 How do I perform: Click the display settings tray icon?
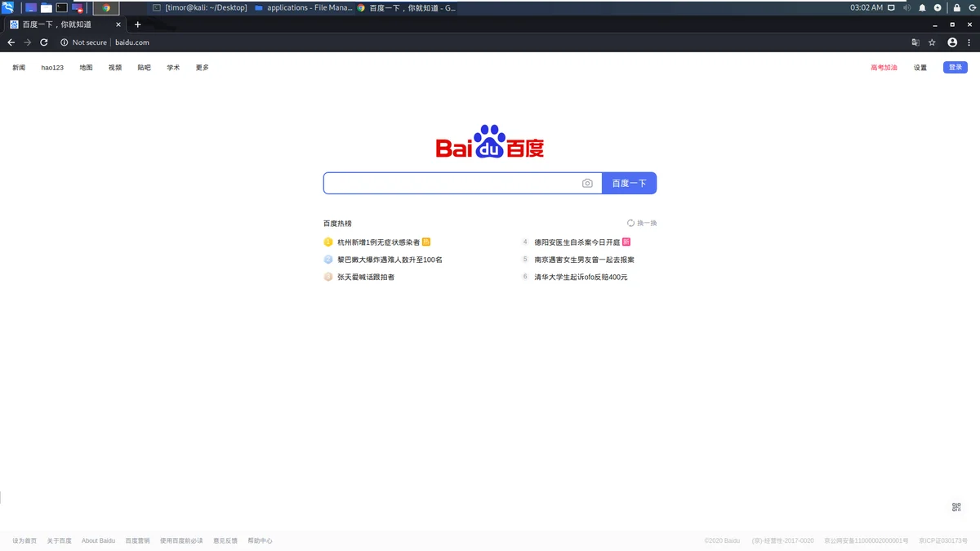point(891,7)
